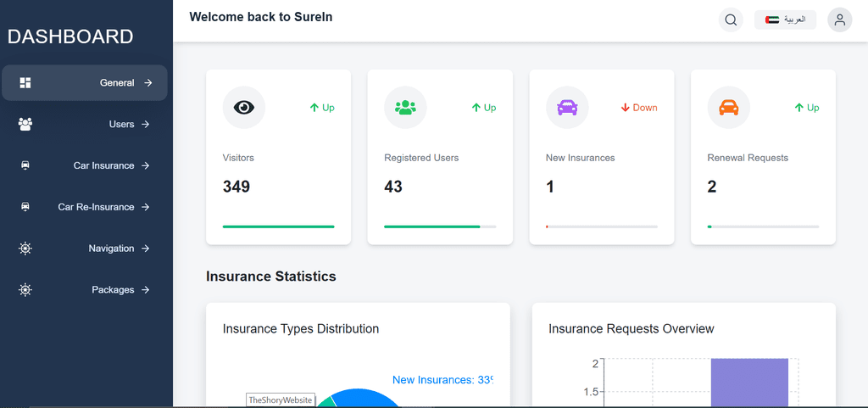Click the Welcome back to SureIn heading

point(261,17)
